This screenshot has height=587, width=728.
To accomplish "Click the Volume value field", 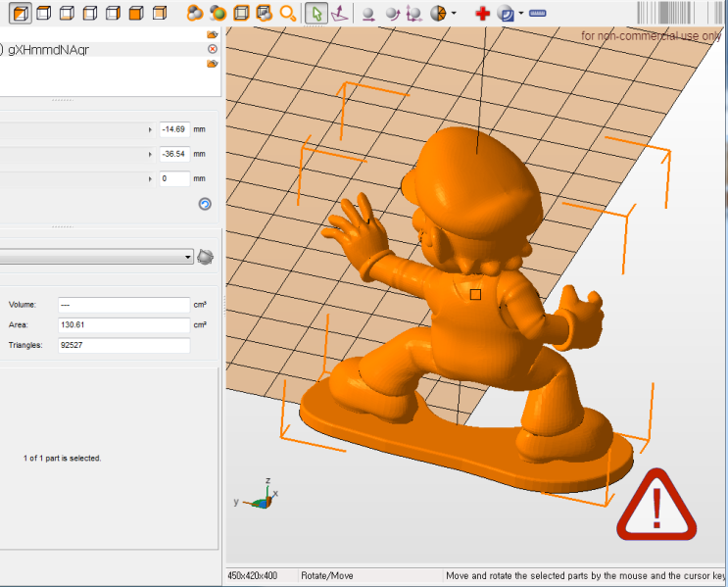I will [124, 305].
